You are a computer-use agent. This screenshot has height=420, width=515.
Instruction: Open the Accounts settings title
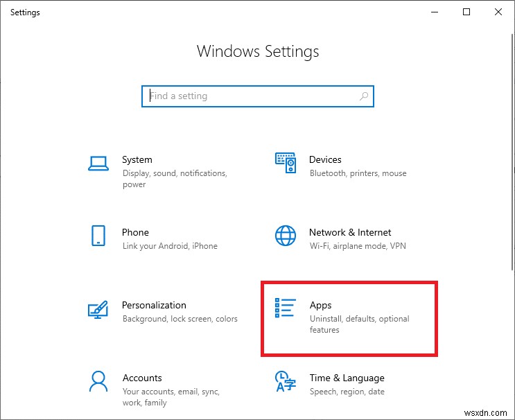coord(142,378)
